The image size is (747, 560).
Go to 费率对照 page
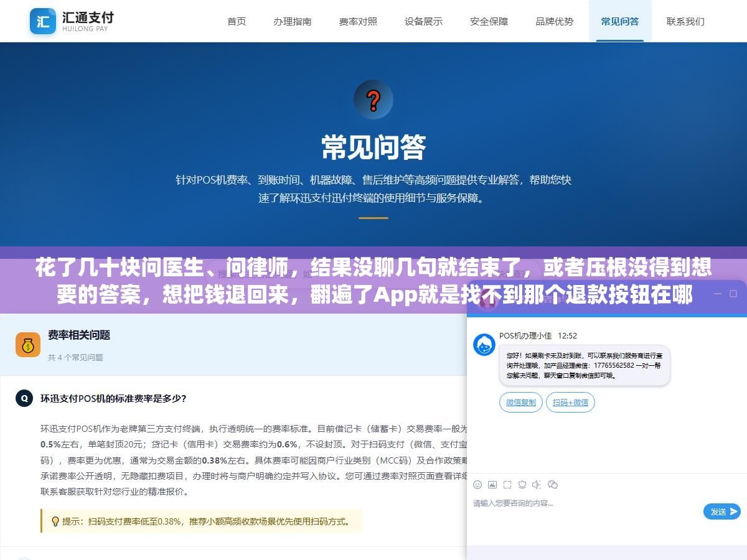358,21
